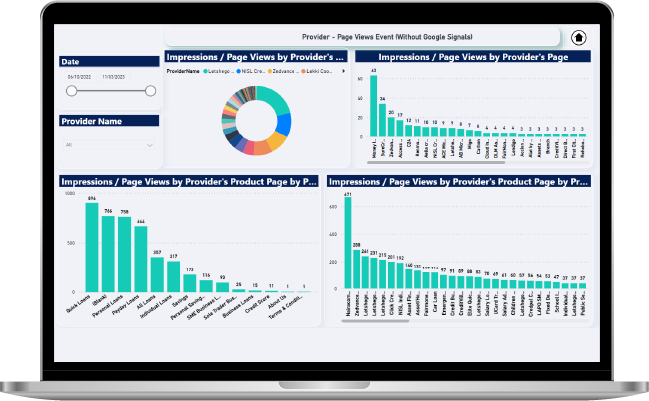Select the tallest bar valued 671
The width and height of the screenshot is (649, 401).
click(x=348, y=243)
